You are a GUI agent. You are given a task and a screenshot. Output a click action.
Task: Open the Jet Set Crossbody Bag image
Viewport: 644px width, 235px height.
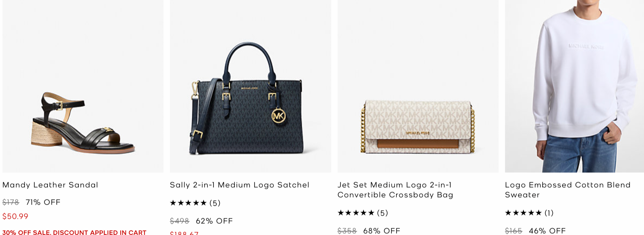click(418, 86)
